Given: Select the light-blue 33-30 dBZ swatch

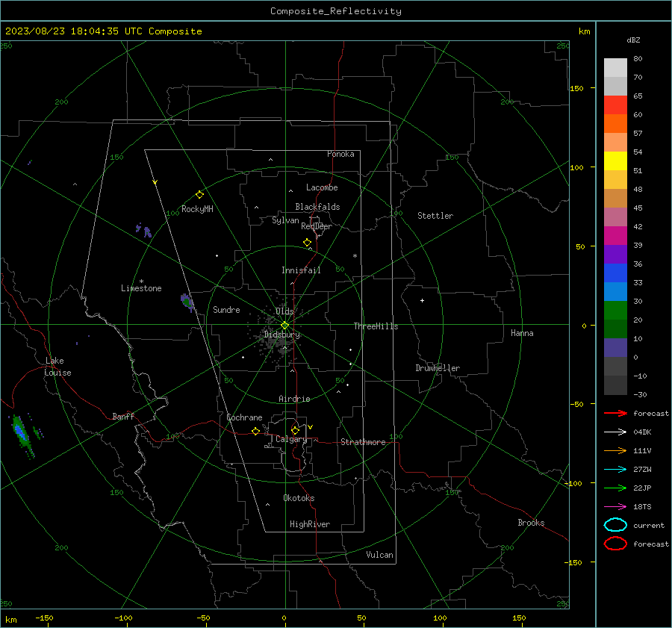Looking at the screenshot, I should click(615, 291).
